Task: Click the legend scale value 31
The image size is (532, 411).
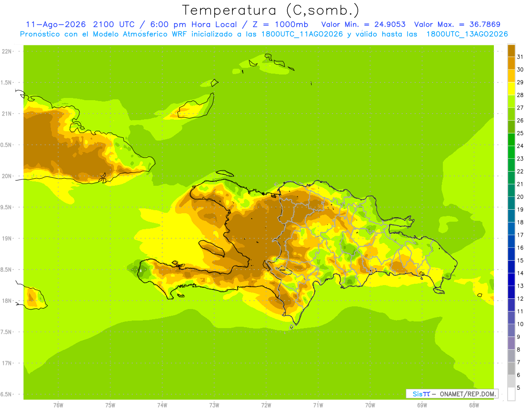Action: 520,57
